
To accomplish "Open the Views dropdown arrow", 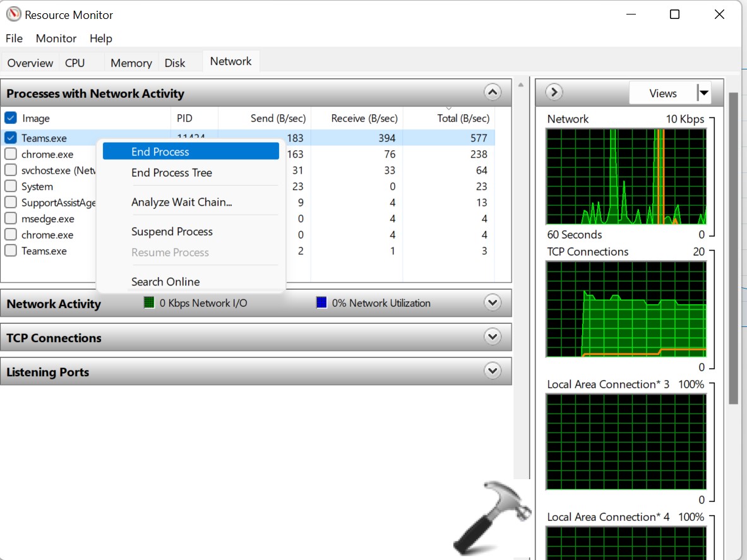I will 704,93.
